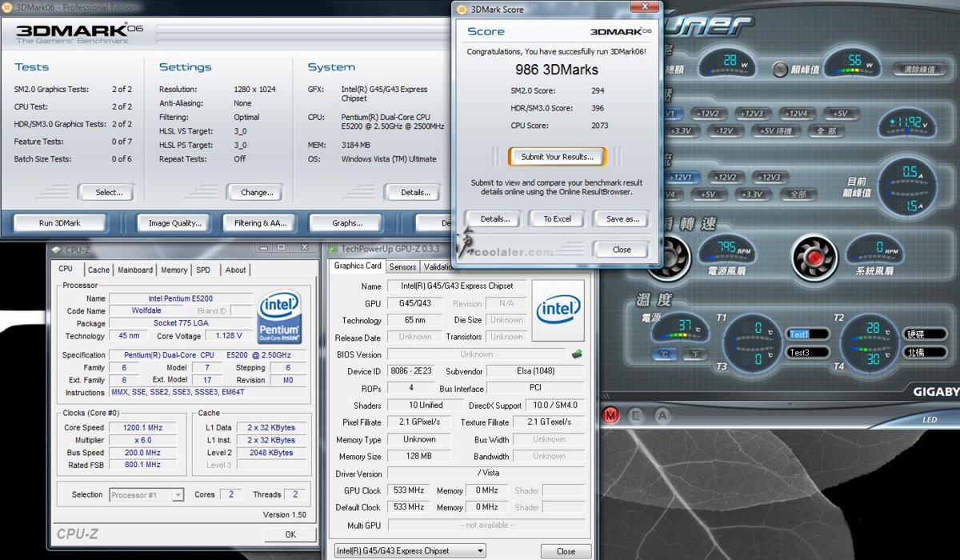Click the 硬碟 sensor name field

[x=925, y=334]
